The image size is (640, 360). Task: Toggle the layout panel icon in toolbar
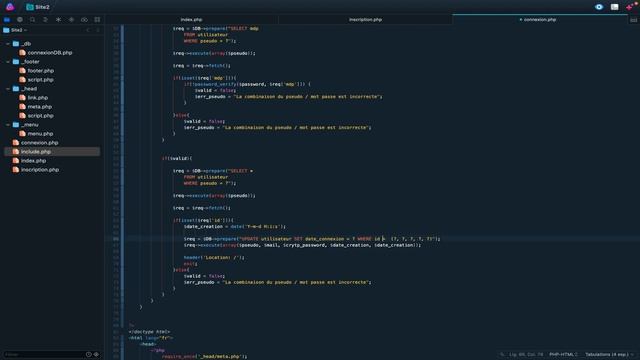[614, 7]
